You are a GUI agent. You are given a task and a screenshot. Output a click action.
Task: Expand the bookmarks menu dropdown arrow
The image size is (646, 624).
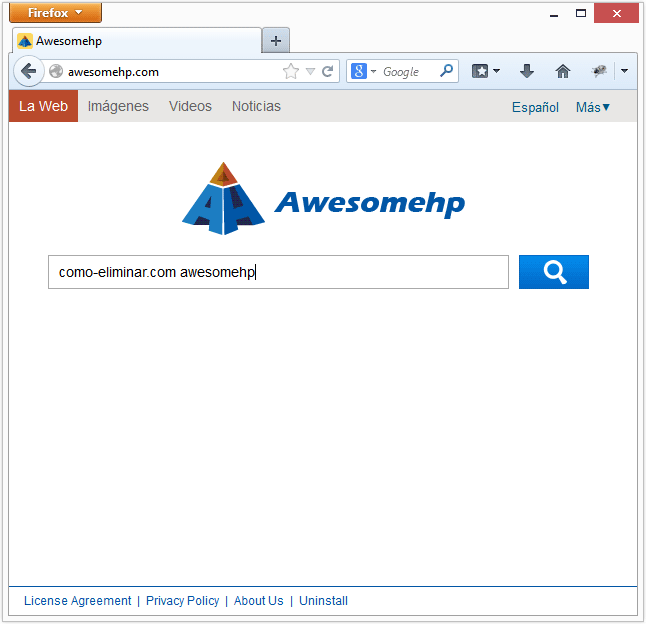click(x=497, y=71)
